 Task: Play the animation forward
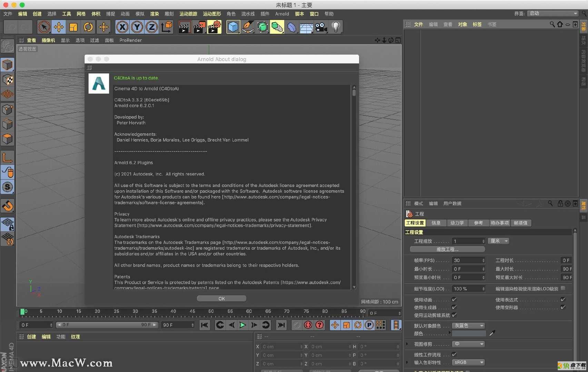(x=243, y=325)
